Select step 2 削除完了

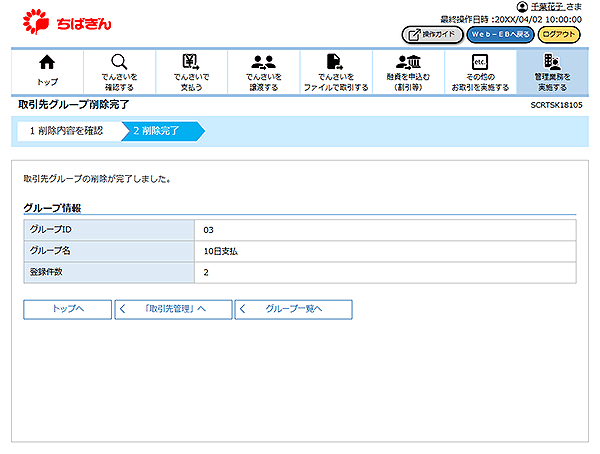[x=160, y=130]
